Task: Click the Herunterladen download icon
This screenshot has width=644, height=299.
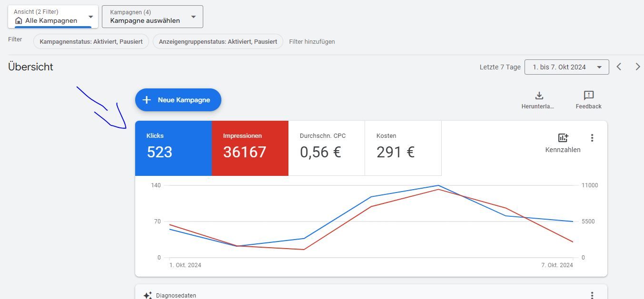Action: click(539, 95)
